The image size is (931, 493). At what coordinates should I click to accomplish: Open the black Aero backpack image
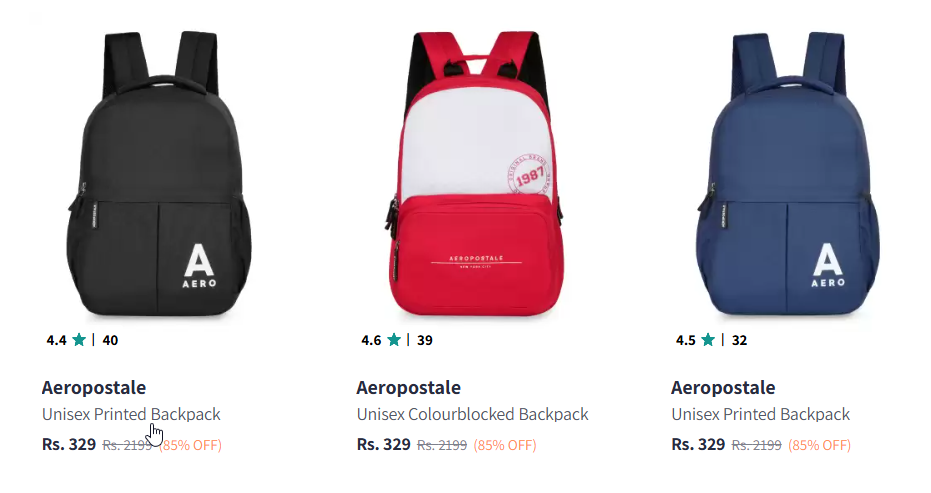pyautogui.click(x=159, y=173)
